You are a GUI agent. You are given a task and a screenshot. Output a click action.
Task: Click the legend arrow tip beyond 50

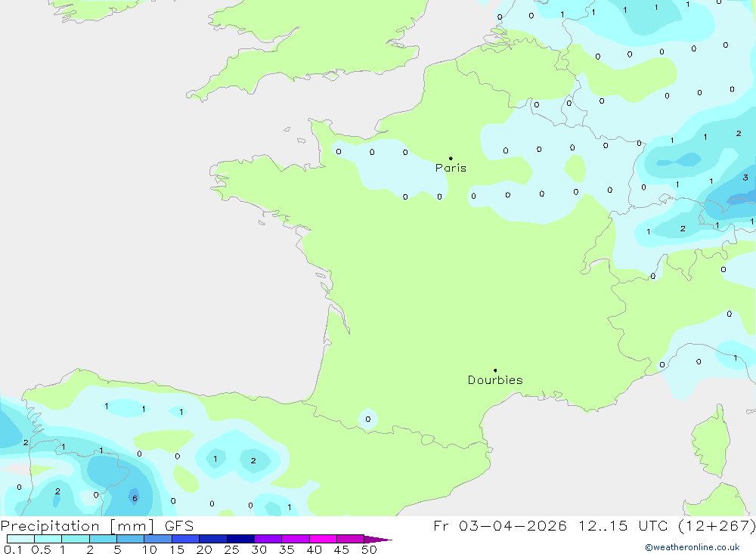tap(382, 540)
